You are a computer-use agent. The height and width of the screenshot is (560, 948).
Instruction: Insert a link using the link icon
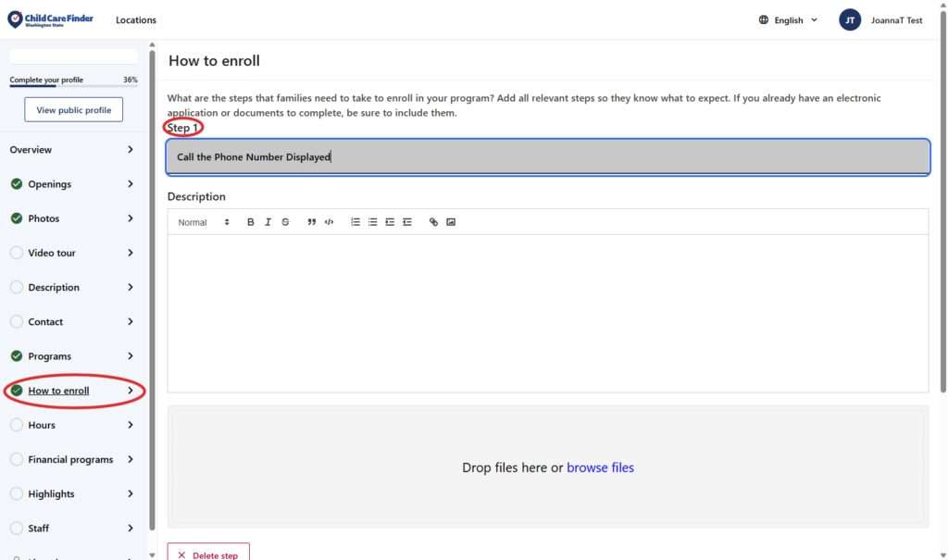433,222
